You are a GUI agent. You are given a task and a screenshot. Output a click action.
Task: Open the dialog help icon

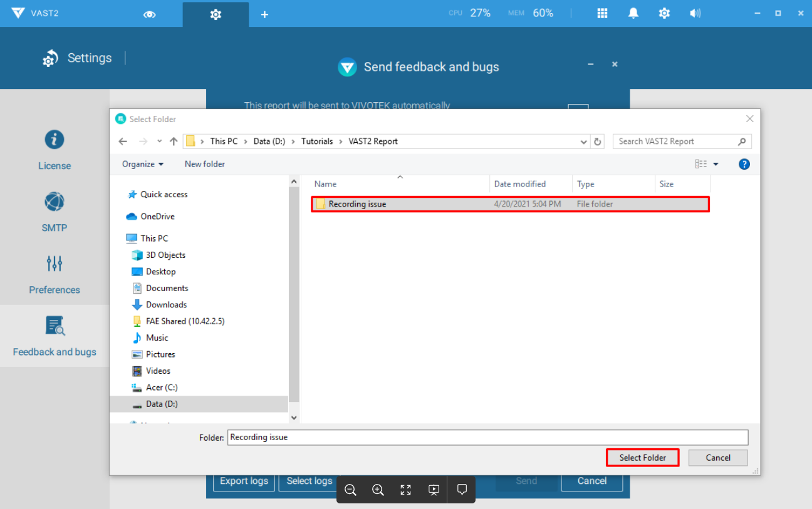(744, 164)
